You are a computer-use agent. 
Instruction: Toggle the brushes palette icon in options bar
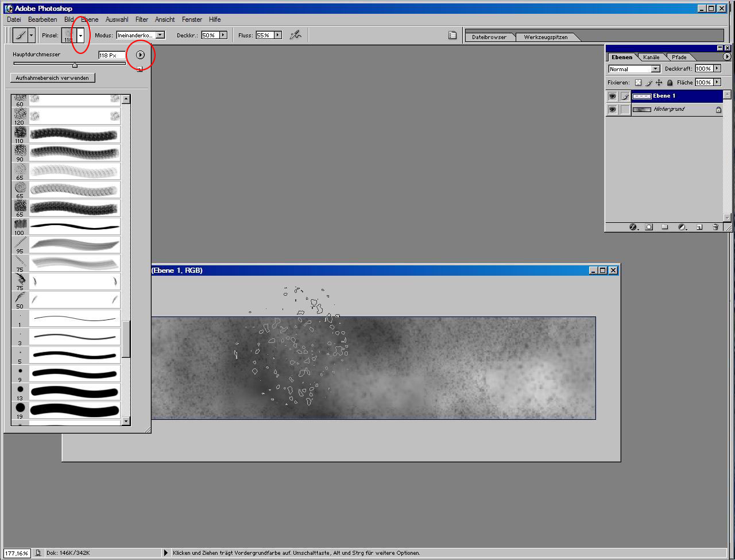[x=452, y=36]
